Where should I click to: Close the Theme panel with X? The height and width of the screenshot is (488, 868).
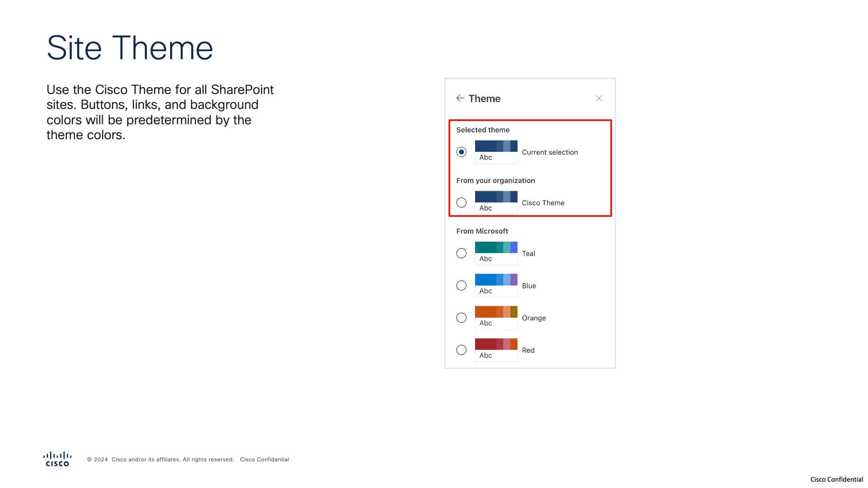599,99
